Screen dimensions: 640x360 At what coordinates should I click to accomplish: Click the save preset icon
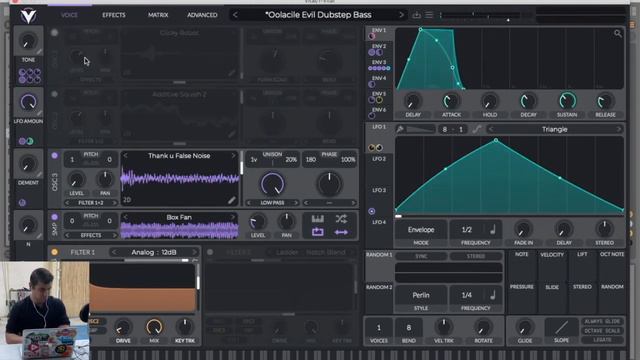coord(416,15)
